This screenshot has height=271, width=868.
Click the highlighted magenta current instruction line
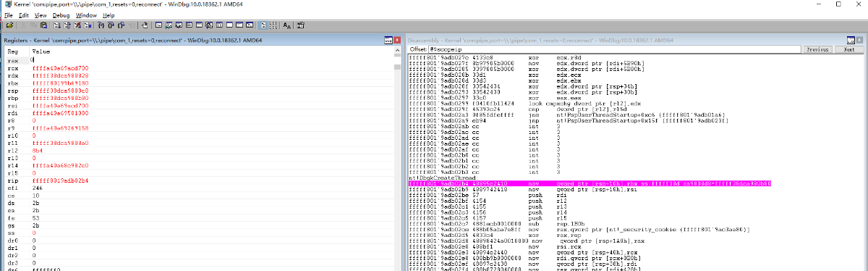[x=590, y=184]
